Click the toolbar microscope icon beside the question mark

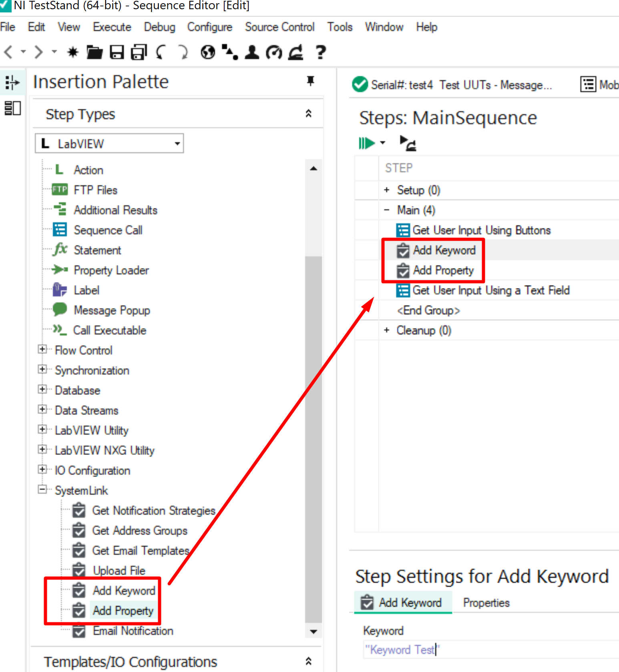pos(296,52)
